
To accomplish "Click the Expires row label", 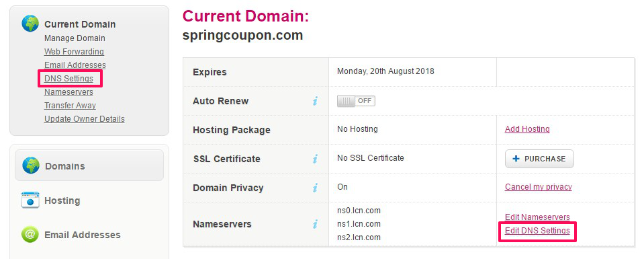I will point(210,72).
